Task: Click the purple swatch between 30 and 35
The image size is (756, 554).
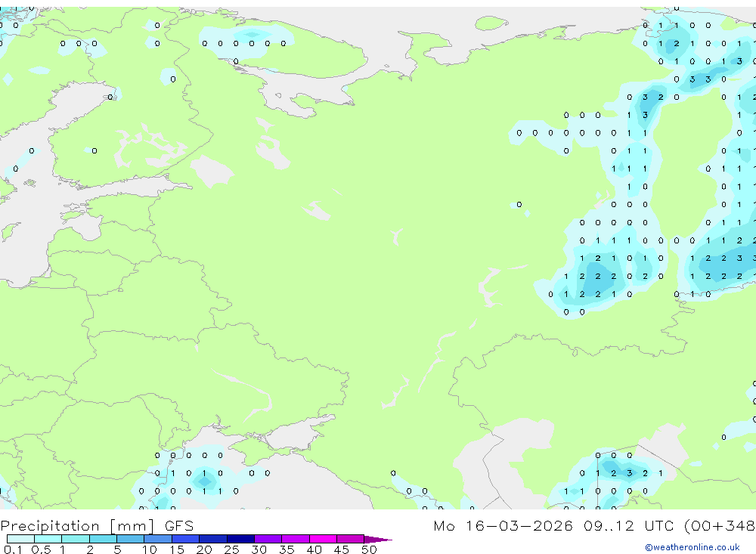Action: (268, 539)
